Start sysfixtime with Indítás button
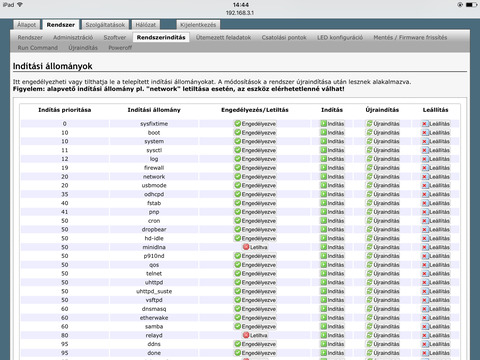 coord(332,124)
